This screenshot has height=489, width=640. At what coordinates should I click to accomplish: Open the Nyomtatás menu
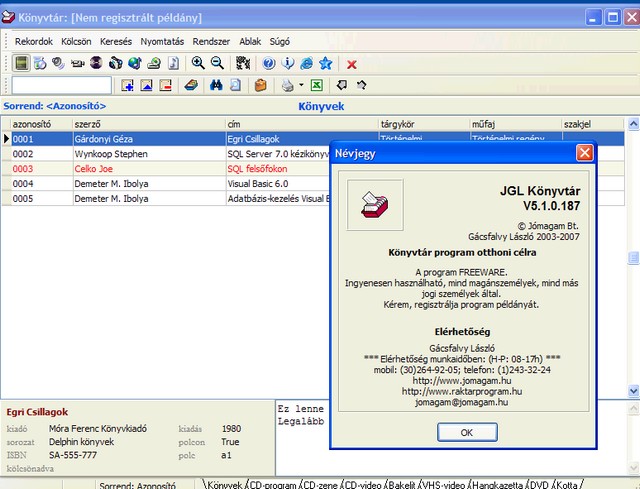162,42
